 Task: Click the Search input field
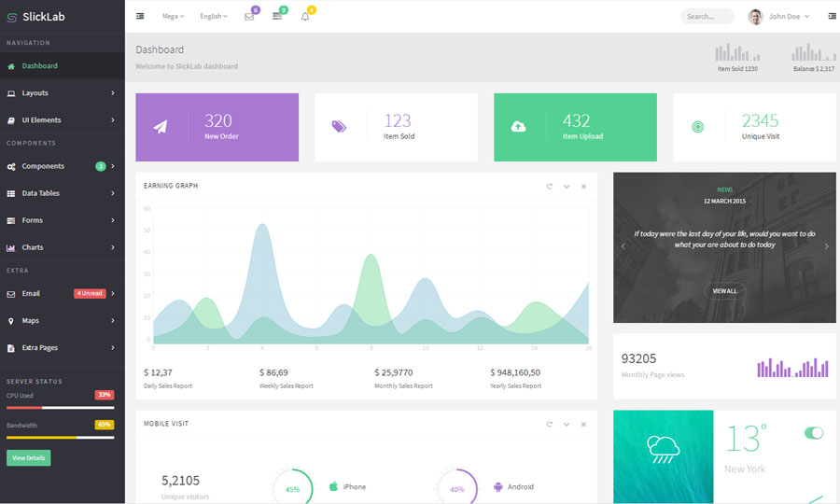coord(707,17)
